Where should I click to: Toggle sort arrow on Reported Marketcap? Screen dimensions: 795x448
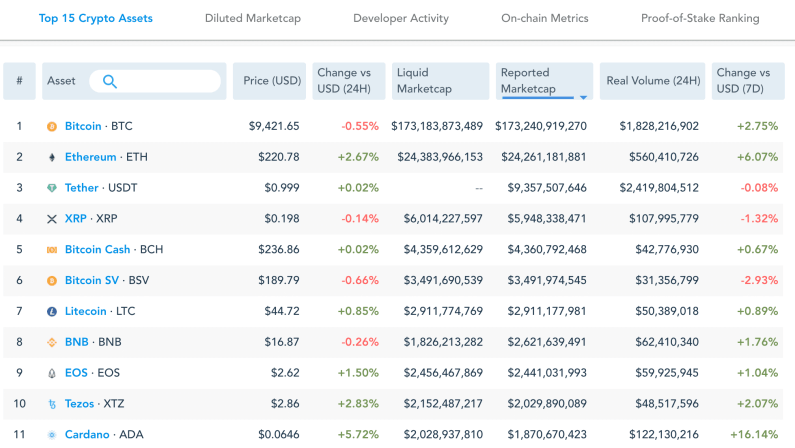pyautogui.click(x=583, y=97)
